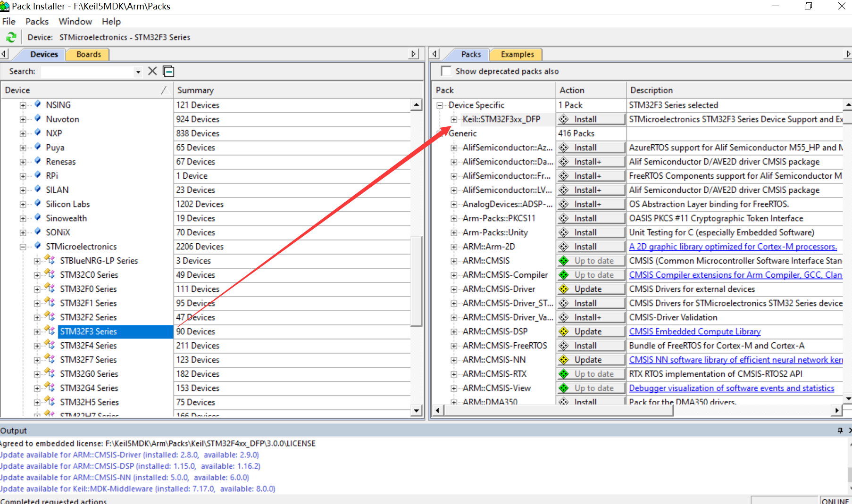
Task: Click the series icon for STM32F4 Series
Action: tap(50, 345)
